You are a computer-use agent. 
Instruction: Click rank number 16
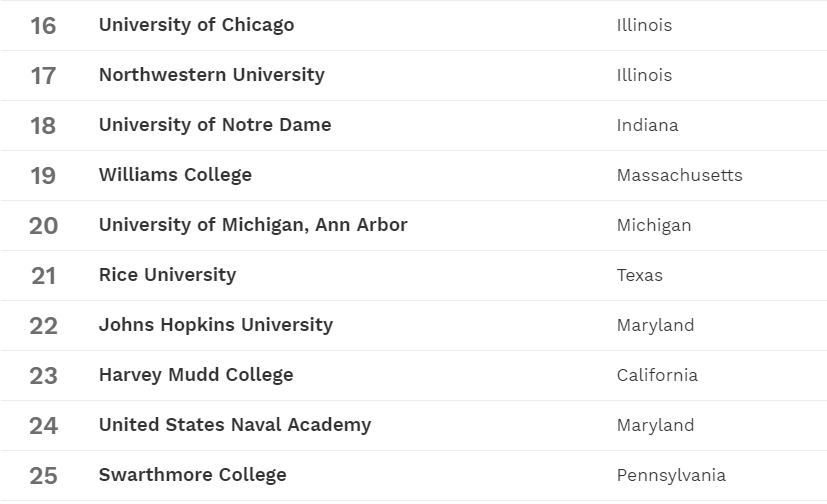pyautogui.click(x=43, y=26)
